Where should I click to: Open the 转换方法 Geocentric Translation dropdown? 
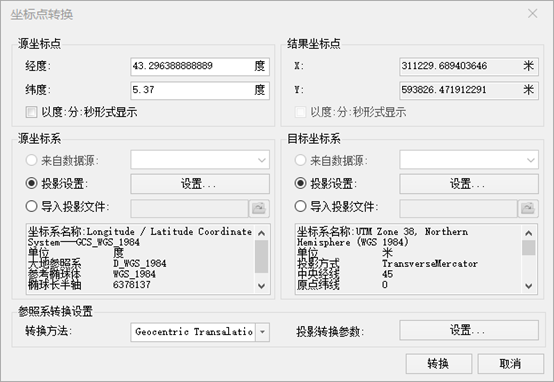[x=262, y=332]
